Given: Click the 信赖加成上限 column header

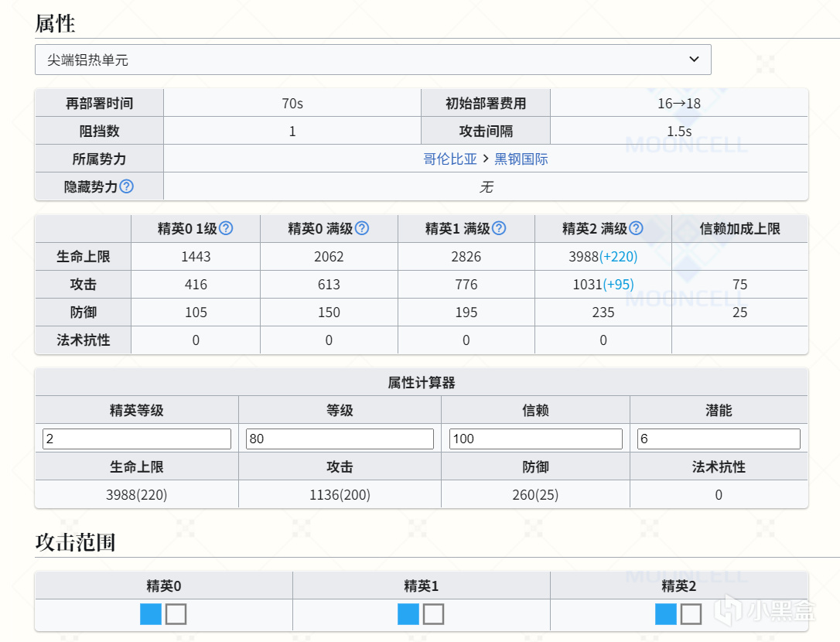Looking at the screenshot, I should click(739, 228).
